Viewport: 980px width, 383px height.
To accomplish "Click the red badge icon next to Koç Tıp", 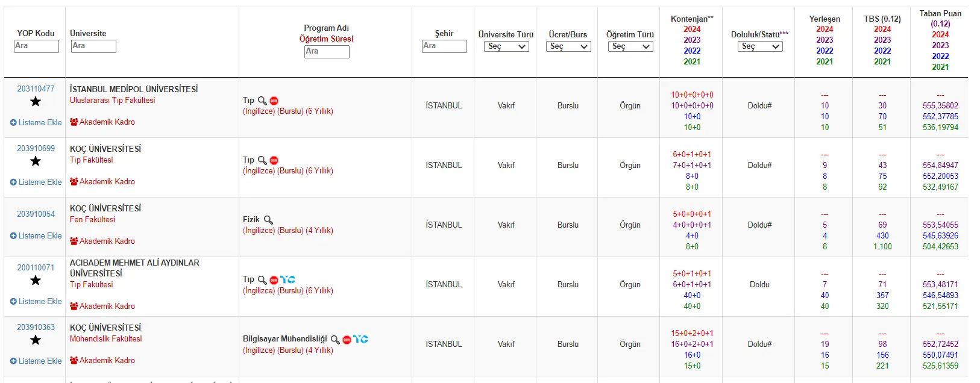I will click(274, 160).
